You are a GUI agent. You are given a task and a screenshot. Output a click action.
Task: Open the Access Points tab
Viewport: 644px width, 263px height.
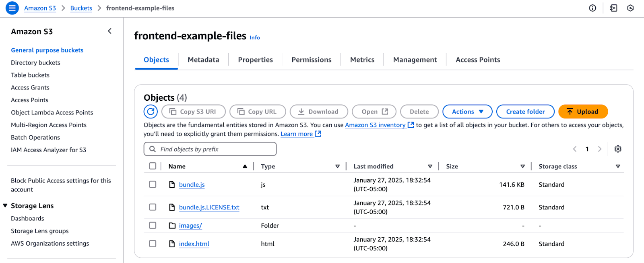point(478,60)
